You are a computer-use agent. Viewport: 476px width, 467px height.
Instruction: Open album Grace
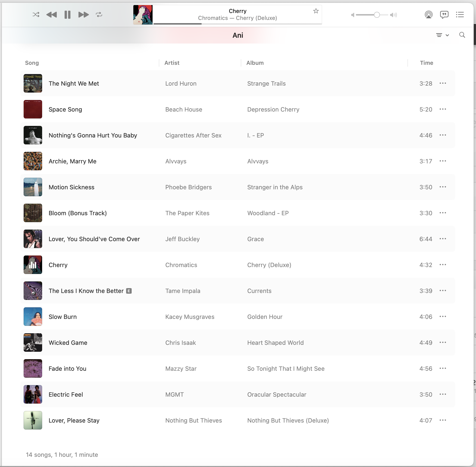pos(255,239)
